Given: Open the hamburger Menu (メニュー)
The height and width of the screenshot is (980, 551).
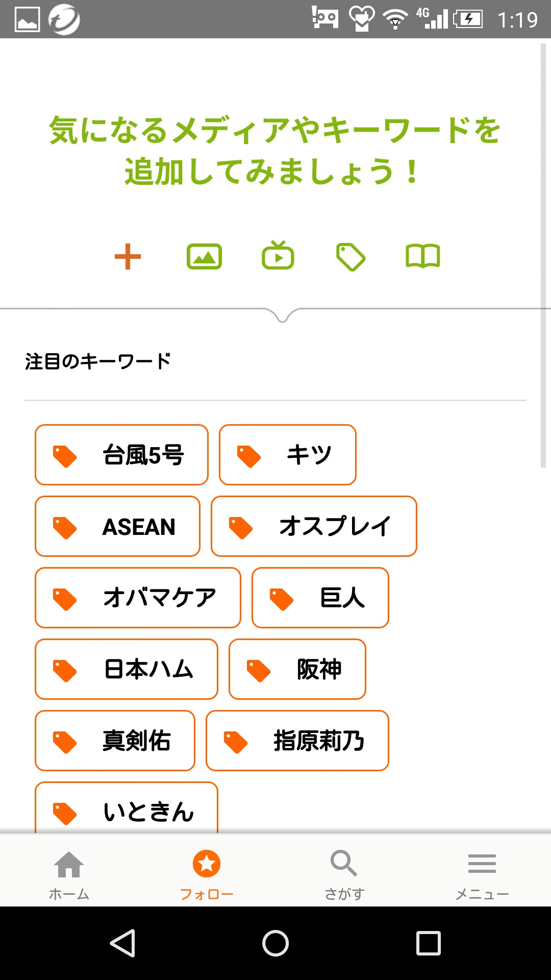Looking at the screenshot, I should [x=482, y=874].
